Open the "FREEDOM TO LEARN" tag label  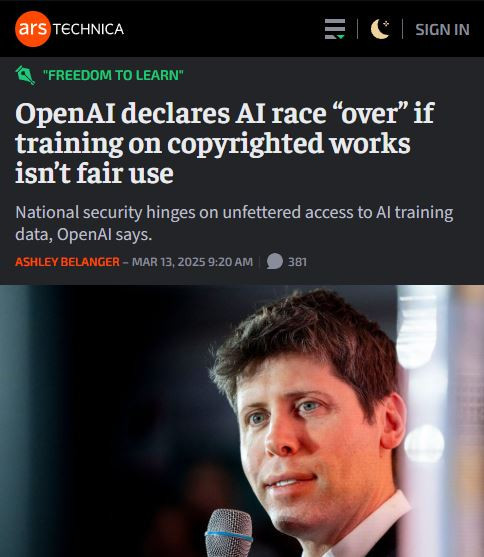click(113, 75)
